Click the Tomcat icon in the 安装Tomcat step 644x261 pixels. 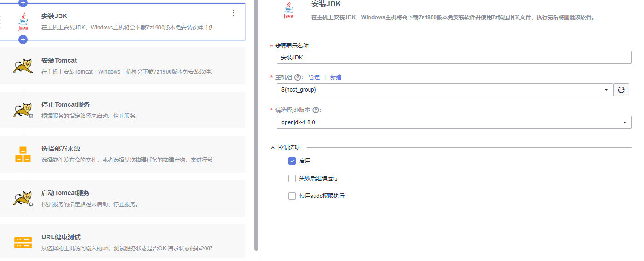click(23, 66)
